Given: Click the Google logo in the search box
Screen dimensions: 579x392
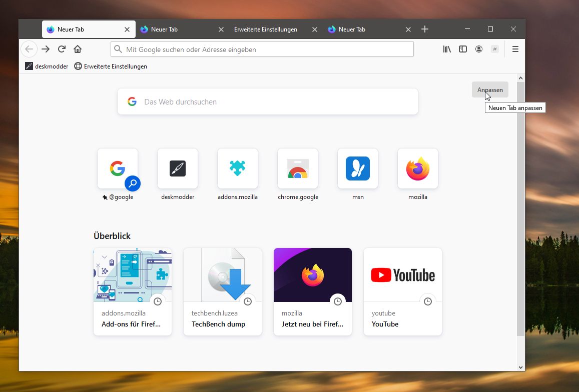Looking at the screenshot, I should tap(132, 101).
